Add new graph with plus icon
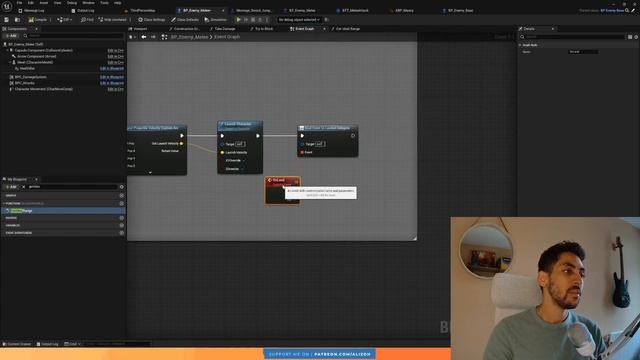 122,196
